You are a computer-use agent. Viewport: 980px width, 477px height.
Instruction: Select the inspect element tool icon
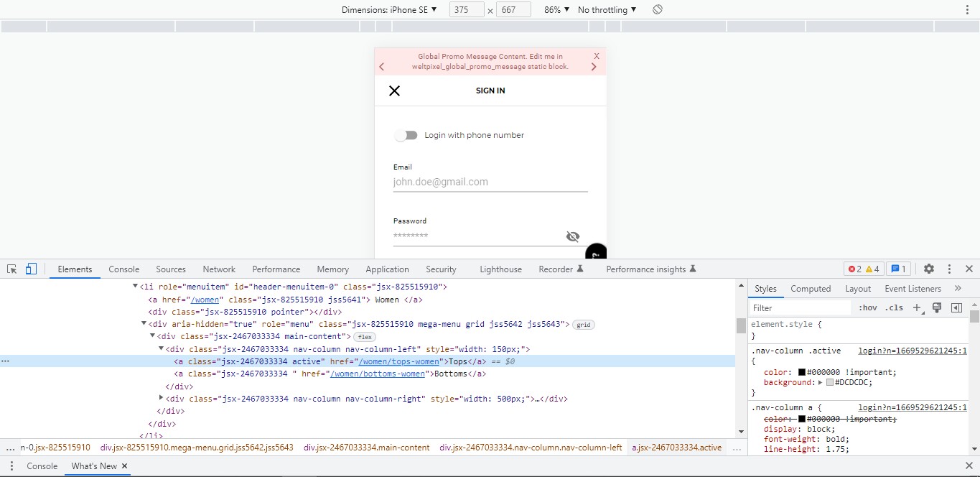pos(11,268)
